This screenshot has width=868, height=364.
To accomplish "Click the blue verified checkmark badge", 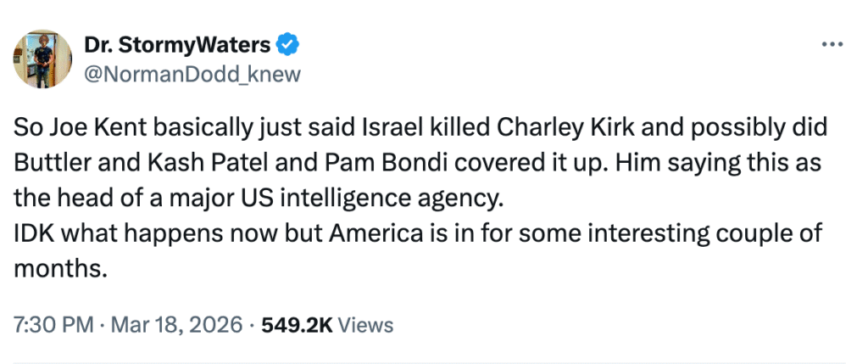I will (x=287, y=43).
